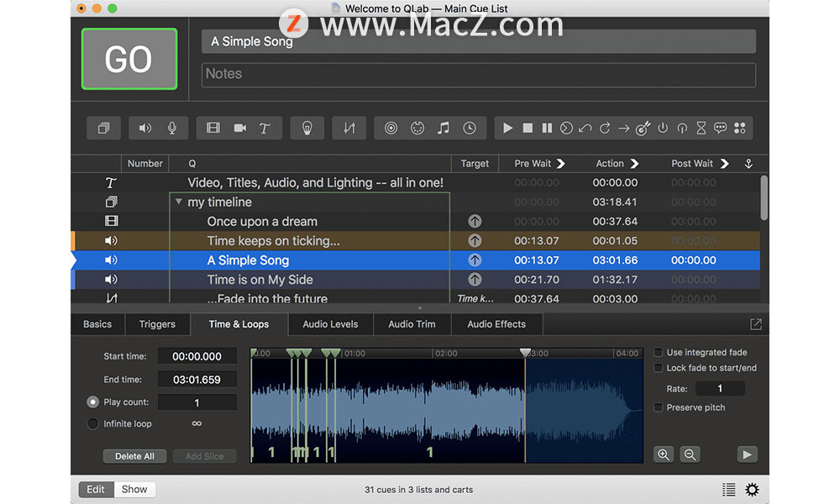840x504 pixels.
Task: Add a Load cue with the circled arrow icon
Action: (566, 128)
